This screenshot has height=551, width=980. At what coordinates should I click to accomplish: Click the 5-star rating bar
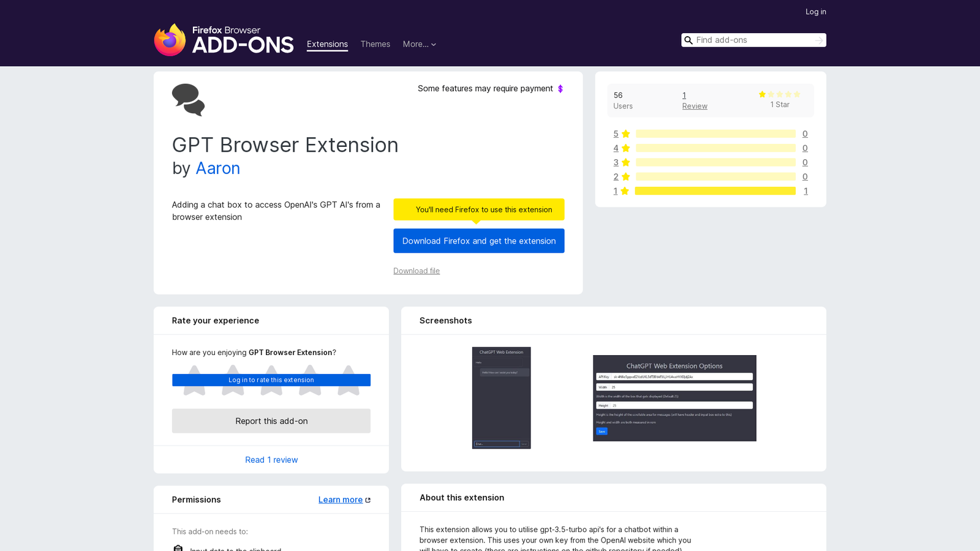(715, 134)
